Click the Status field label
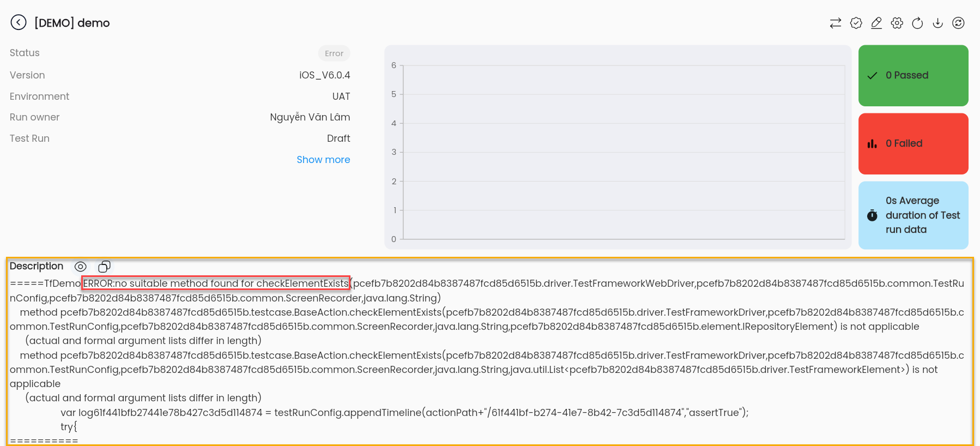This screenshot has width=980, height=446. pos(25,53)
